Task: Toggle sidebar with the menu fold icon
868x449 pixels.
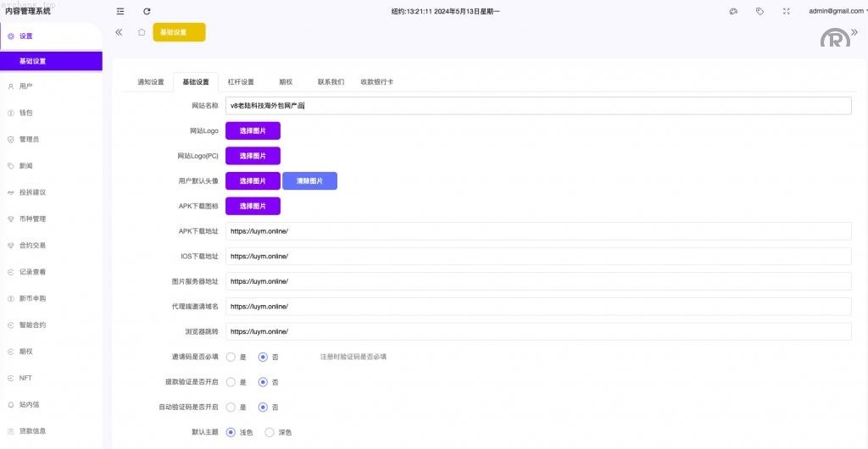Action: tap(120, 11)
